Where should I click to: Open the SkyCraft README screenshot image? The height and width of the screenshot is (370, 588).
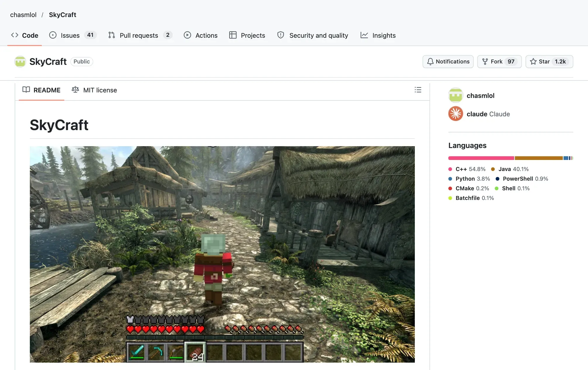coord(222,254)
